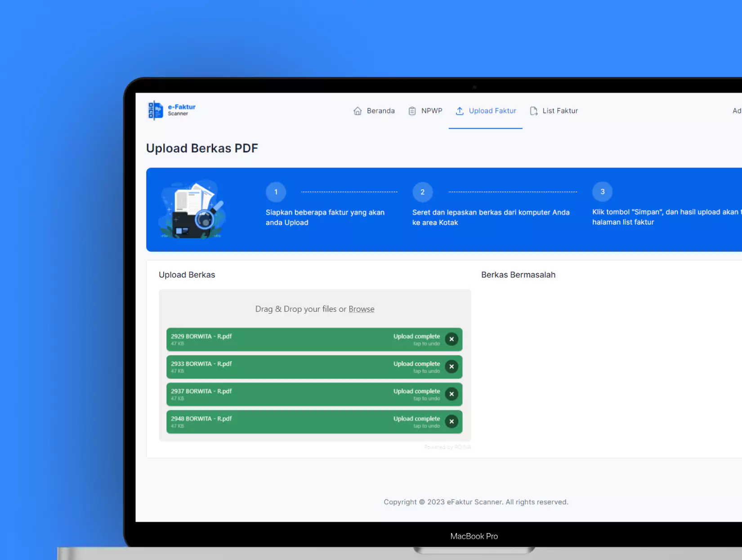Select the Upload Faktur tab label

pos(492,111)
